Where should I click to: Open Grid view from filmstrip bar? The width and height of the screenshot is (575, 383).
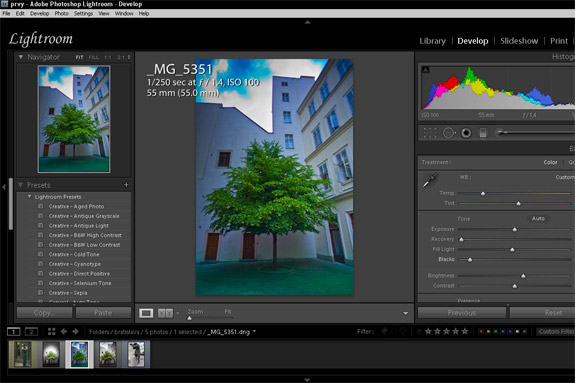coord(51,332)
